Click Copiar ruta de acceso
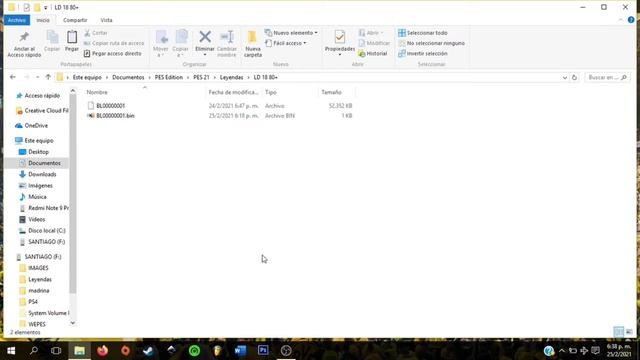The height and width of the screenshot is (360, 640). [x=114, y=43]
